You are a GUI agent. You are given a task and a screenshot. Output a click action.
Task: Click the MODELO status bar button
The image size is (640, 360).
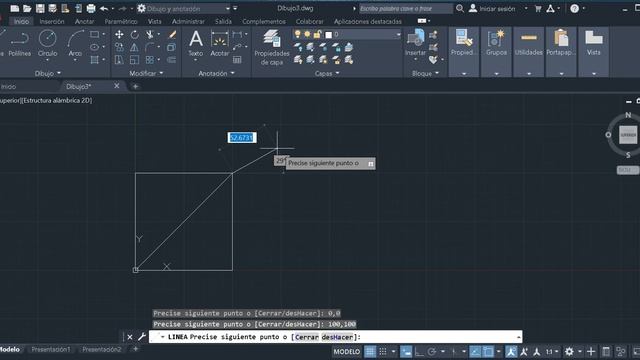(347, 351)
